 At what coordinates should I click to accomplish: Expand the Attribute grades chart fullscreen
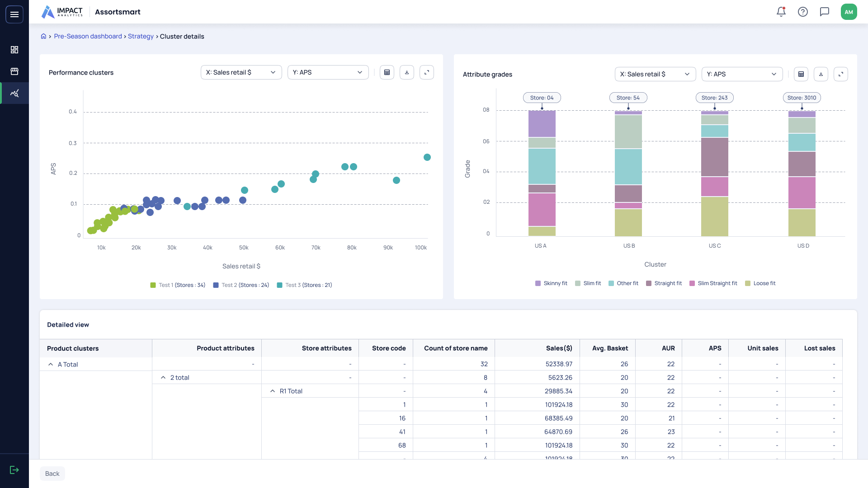[840, 74]
